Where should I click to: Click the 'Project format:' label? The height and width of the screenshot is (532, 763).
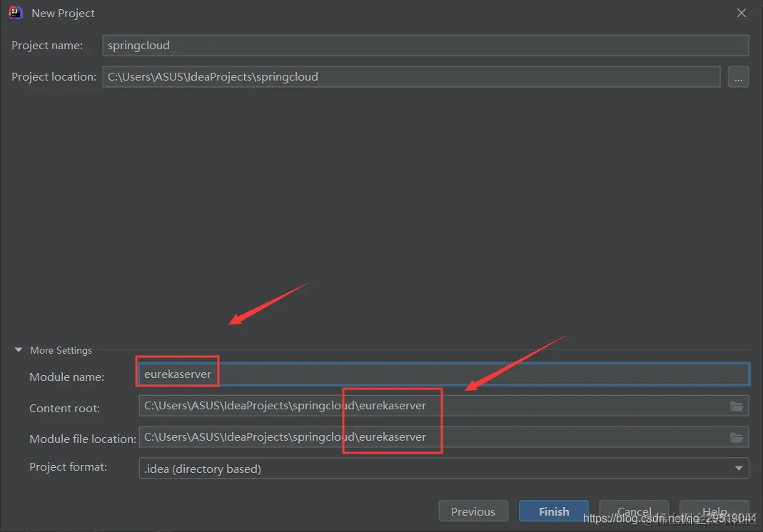click(68, 467)
